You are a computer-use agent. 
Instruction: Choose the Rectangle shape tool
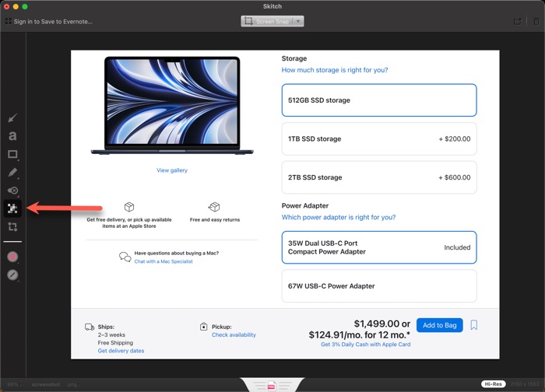[12, 154]
